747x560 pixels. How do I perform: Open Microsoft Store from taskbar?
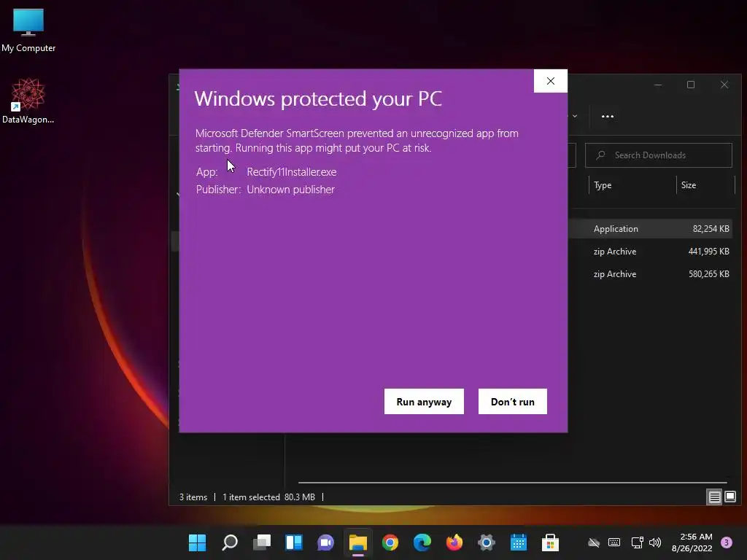[550, 542]
